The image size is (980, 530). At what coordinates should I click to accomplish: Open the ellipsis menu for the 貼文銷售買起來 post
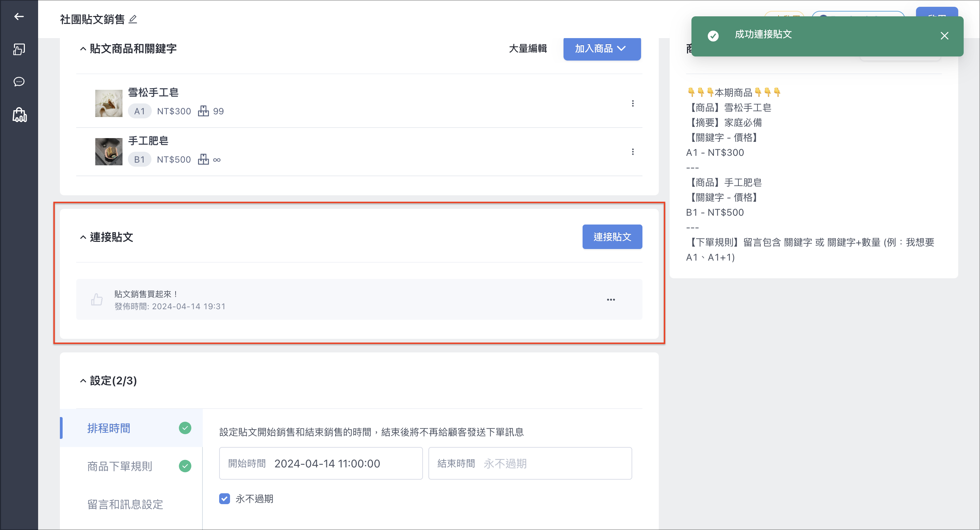(611, 300)
